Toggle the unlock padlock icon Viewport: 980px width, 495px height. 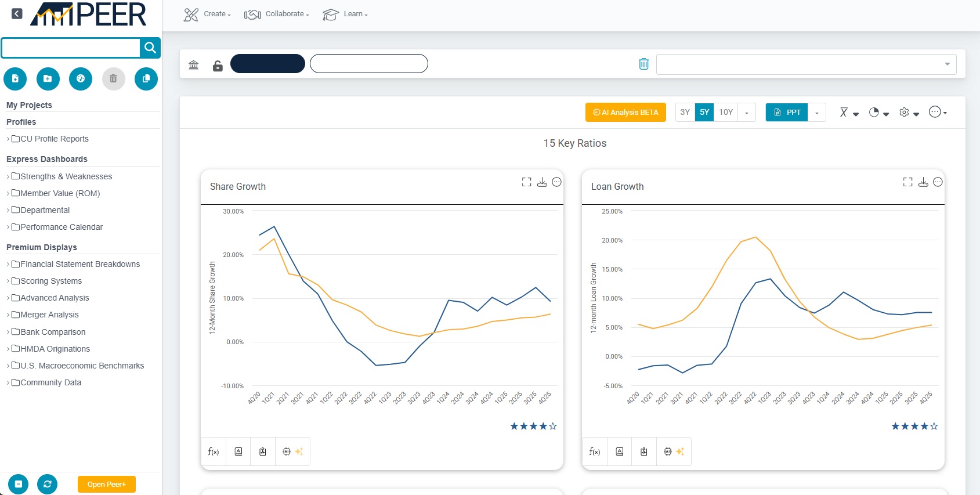(x=218, y=66)
